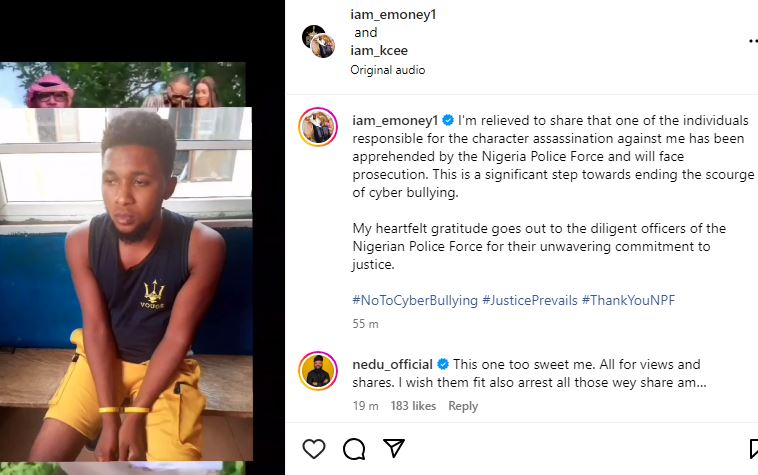758x475 pixels.
Task: Click nedu_official verified badge
Action: coord(443,365)
